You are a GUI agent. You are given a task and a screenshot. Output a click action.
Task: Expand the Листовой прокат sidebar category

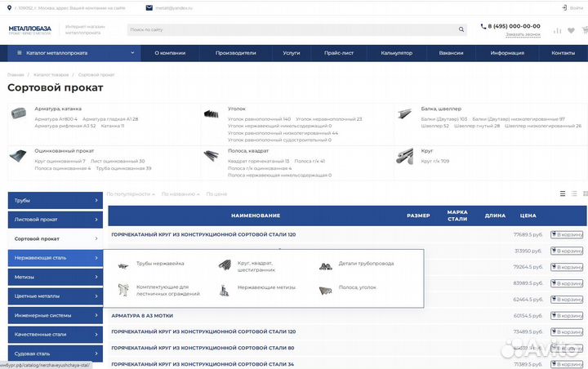tap(56, 220)
